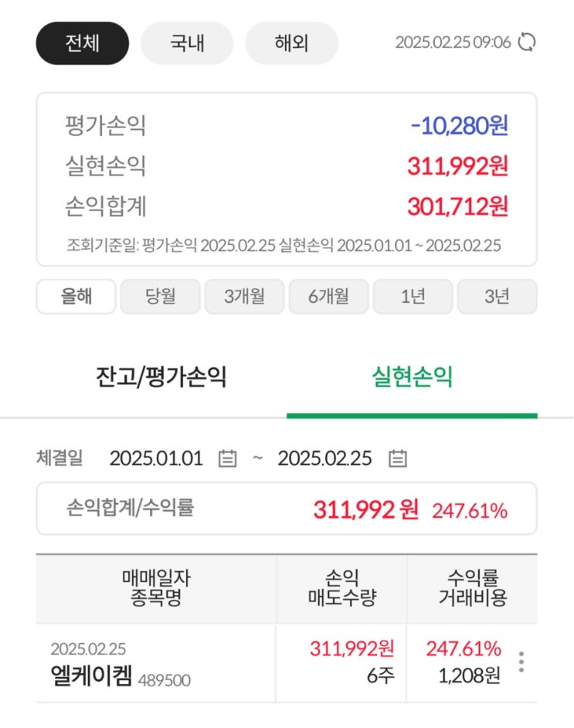Screen dimensions: 574x728
Task: Set the period to 3개월
Action: pyautogui.click(x=244, y=296)
